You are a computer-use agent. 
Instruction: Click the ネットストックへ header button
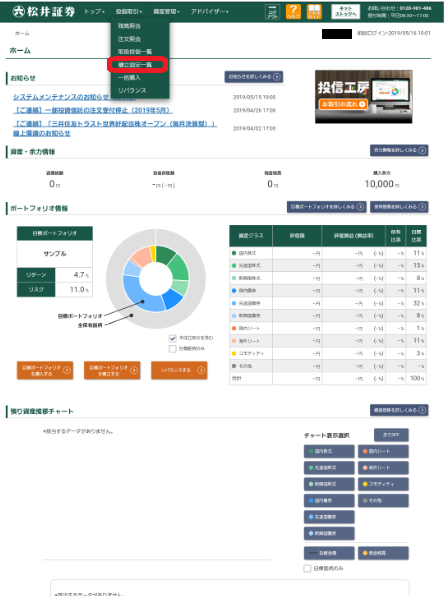coord(345,12)
